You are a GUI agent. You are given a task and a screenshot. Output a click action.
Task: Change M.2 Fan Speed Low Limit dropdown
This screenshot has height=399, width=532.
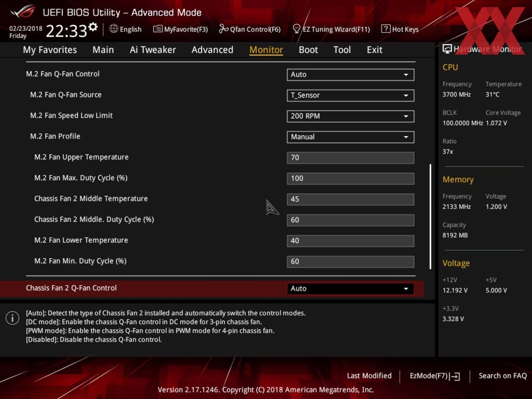click(x=350, y=116)
